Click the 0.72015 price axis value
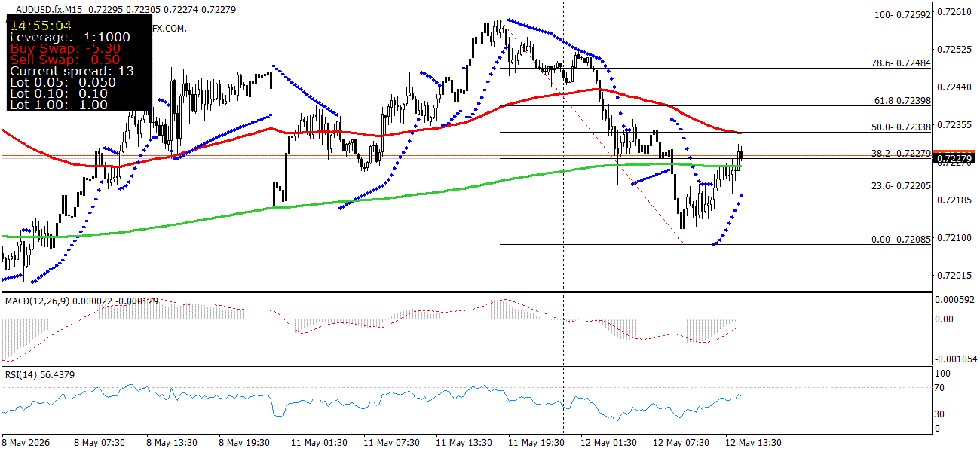 point(954,276)
